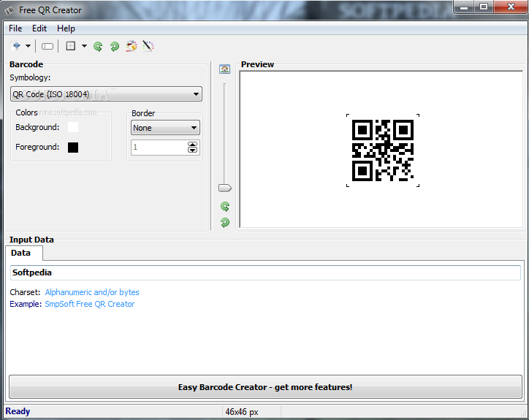The height and width of the screenshot is (420, 529).
Task: Click the pencil foreground color icon
Action: pos(148,46)
